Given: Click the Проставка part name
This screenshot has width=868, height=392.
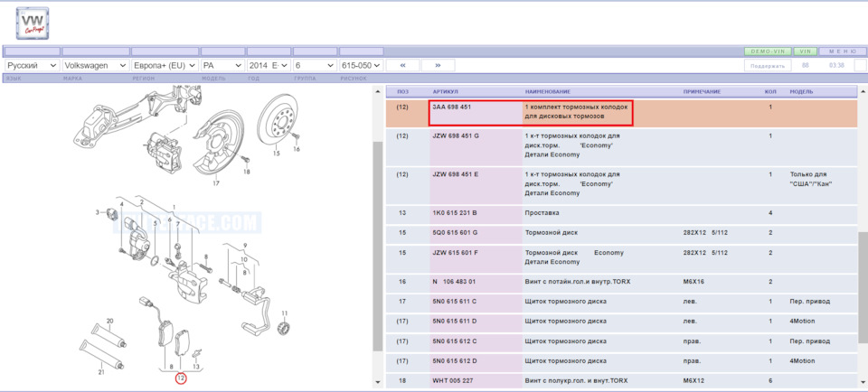Looking at the screenshot, I should (x=542, y=212).
